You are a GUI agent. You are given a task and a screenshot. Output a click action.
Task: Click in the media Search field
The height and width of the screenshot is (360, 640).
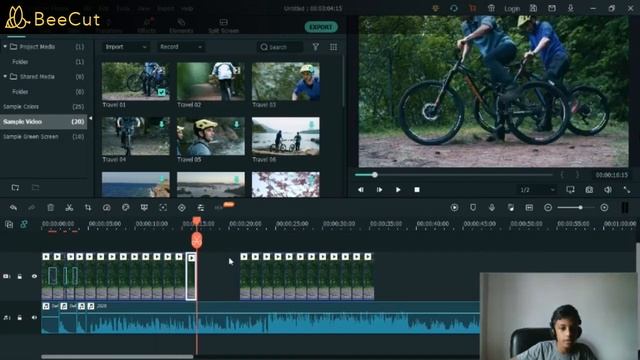[x=280, y=47]
